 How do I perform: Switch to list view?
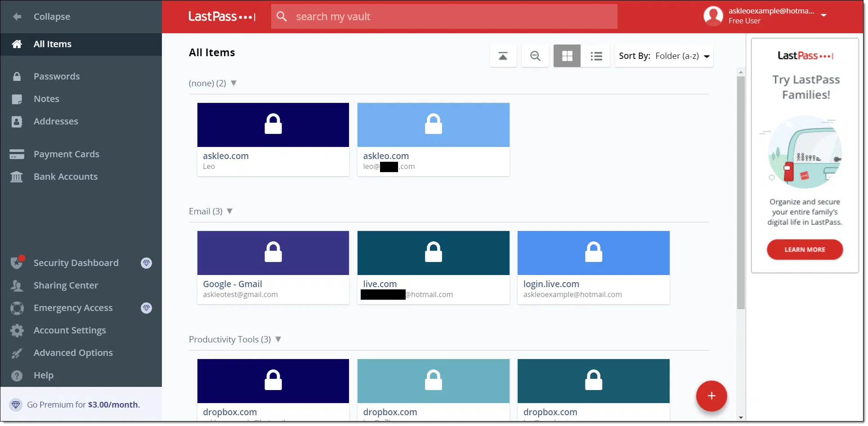click(596, 56)
